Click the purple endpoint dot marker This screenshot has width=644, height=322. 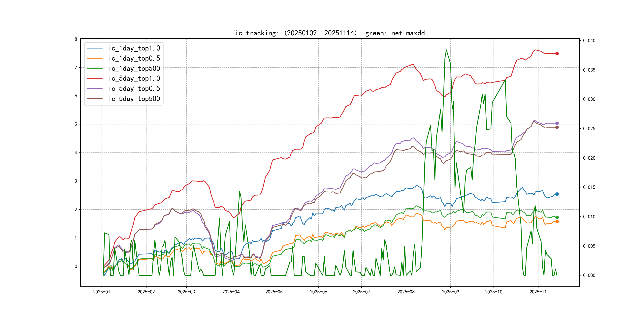coord(557,123)
